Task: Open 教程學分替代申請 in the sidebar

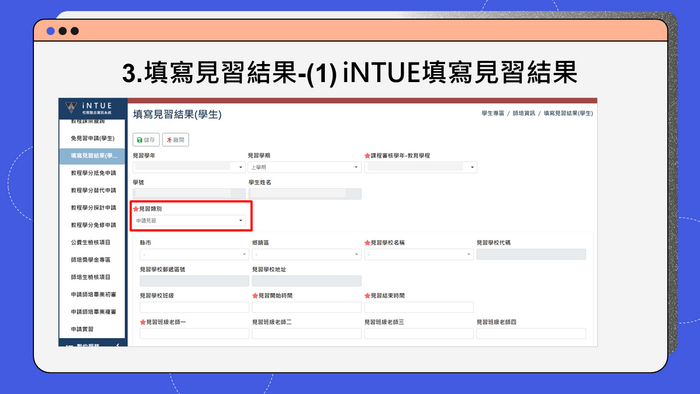Action: click(92, 191)
